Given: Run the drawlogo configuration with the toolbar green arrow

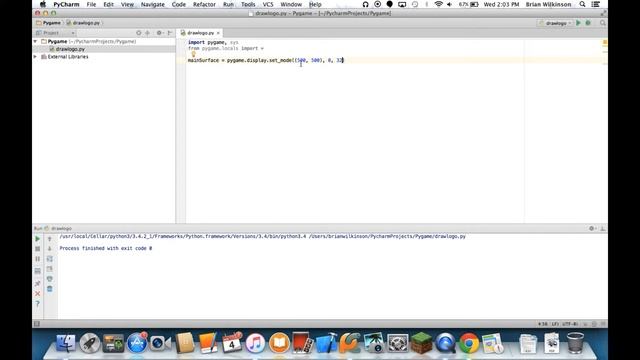Looking at the screenshot, I should point(578,23).
